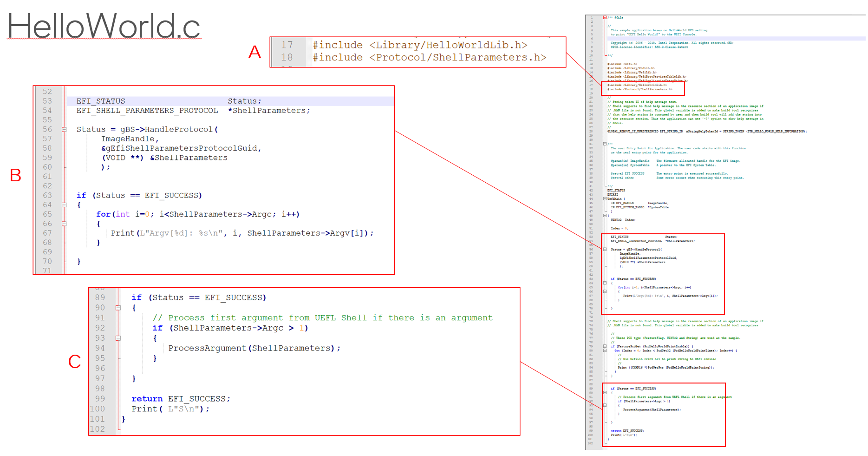Click the red letter A label
The width and height of the screenshot is (868, 456).
point(255,52)
